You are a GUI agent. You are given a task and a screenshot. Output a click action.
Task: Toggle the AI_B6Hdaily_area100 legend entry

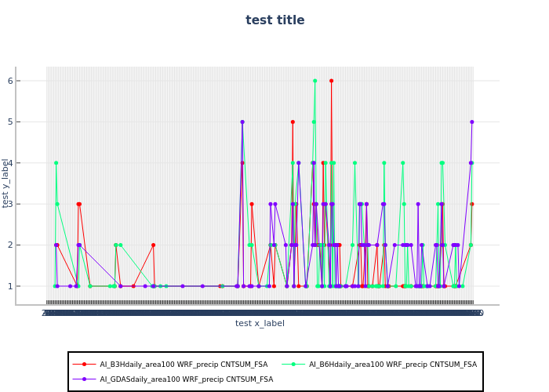pos(392,365)
